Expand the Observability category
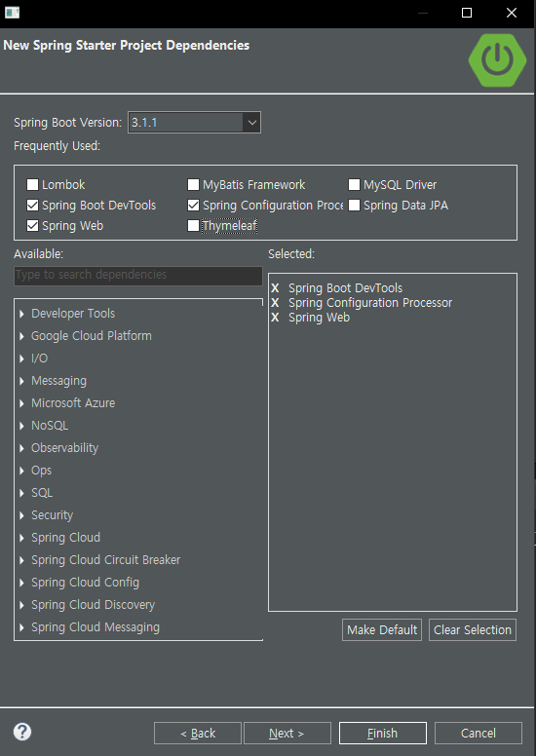 click(21, 448)
